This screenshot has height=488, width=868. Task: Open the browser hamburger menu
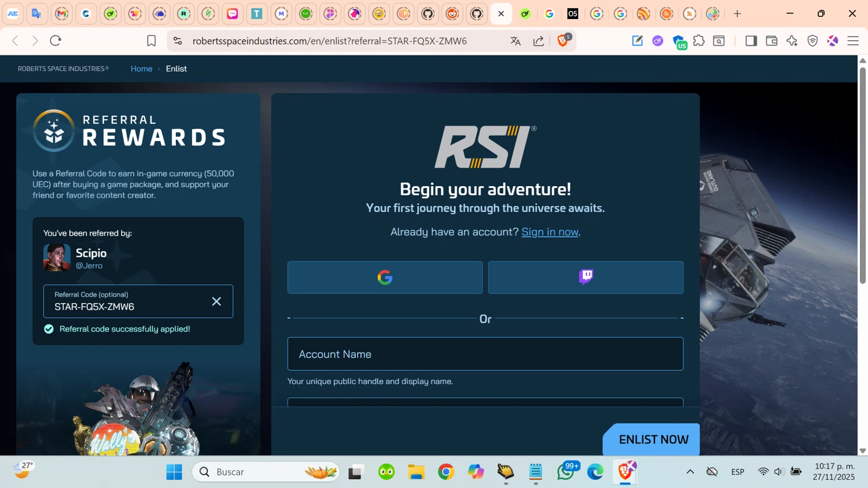[853, 40]
